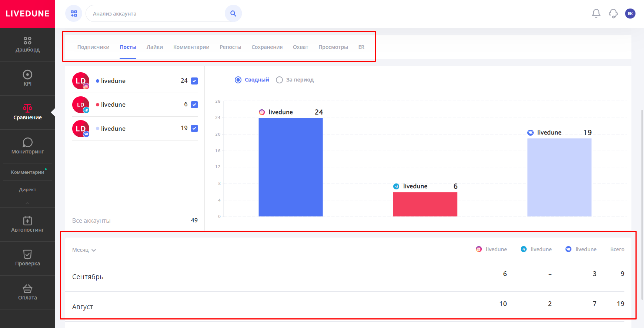Click the add-dashboard grid icon
The width and height of the screenshot is (644, 328).
click(74, 13)
